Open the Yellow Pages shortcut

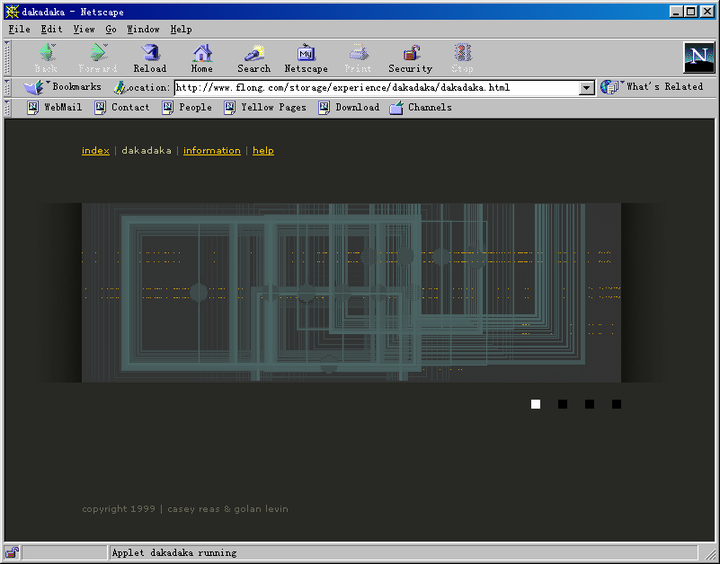(264, 107)
